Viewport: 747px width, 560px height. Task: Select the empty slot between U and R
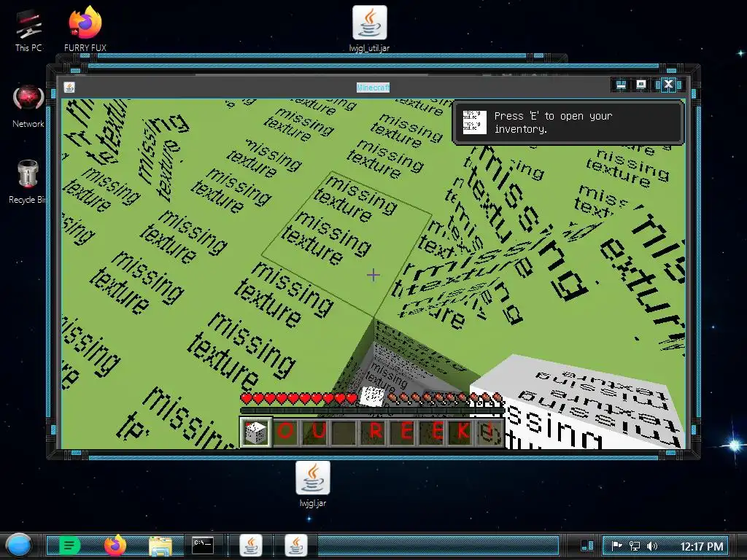344,432
